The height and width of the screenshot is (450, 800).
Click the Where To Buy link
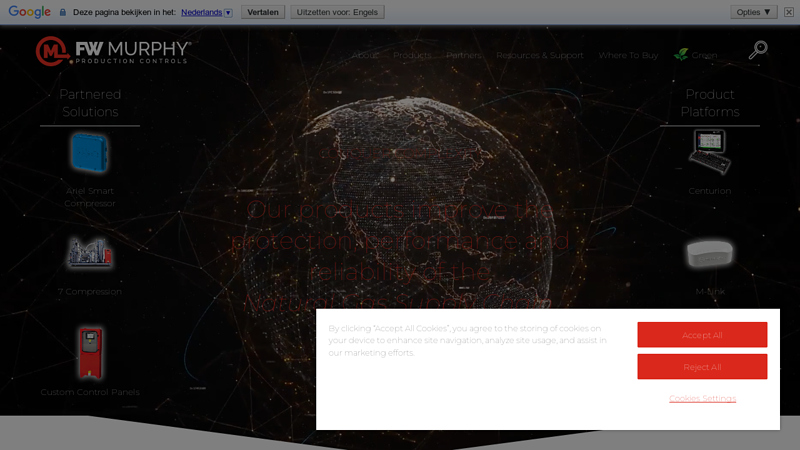point(628,56)
